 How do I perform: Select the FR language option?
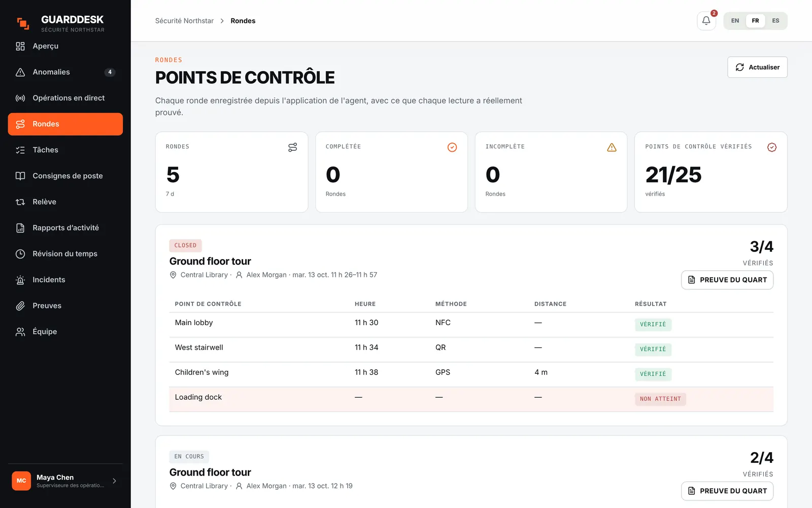tap(755, 21)
